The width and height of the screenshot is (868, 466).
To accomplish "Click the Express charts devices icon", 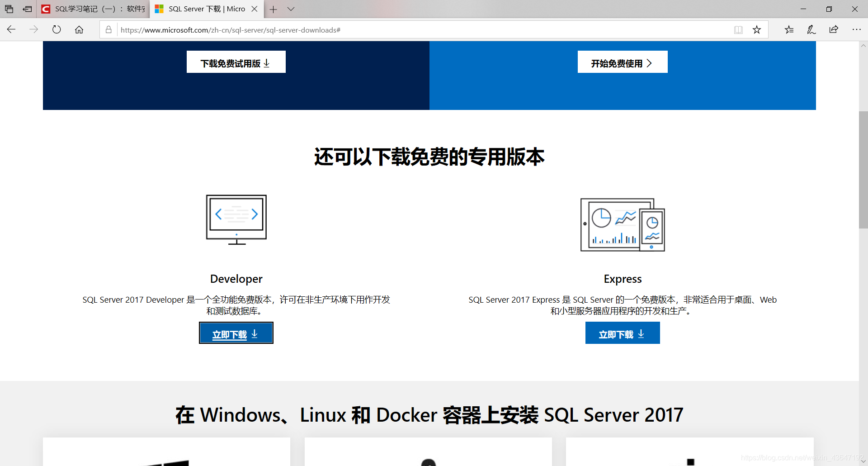I will [623, 224].
